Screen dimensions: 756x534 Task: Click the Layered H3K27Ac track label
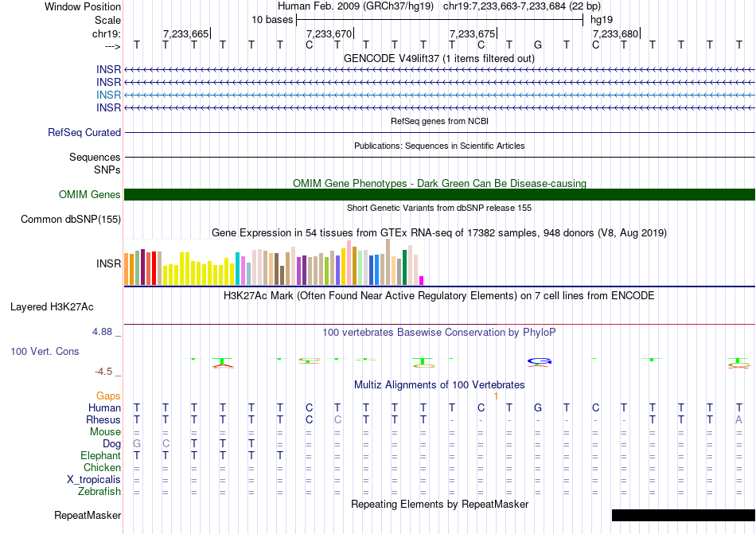[x=52, y=306]
